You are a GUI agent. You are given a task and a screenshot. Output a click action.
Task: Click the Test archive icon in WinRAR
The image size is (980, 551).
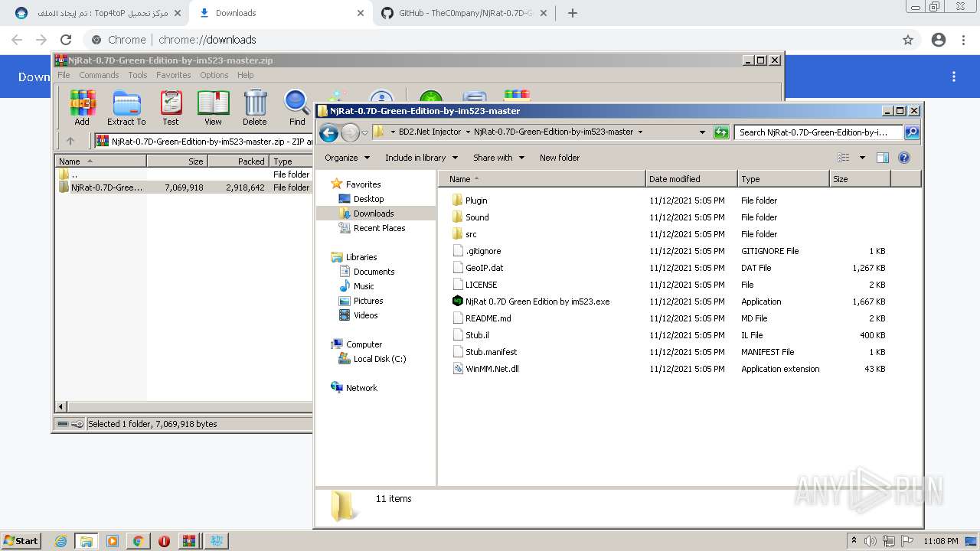point(171,107)
